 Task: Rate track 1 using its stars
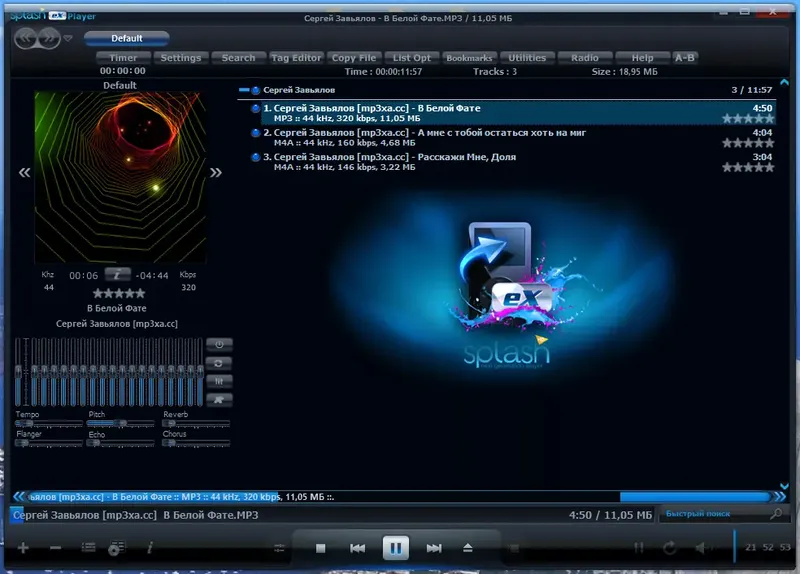pyautogui.click(x=748, y=119)
